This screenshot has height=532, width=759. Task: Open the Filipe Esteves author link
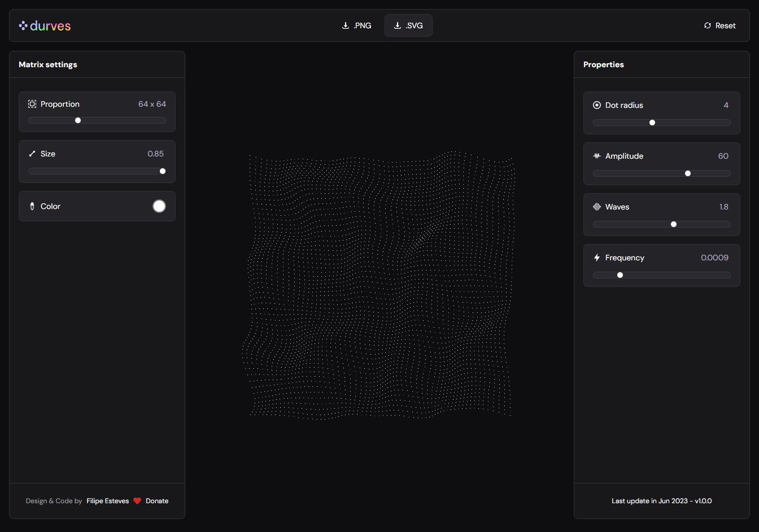107,501
